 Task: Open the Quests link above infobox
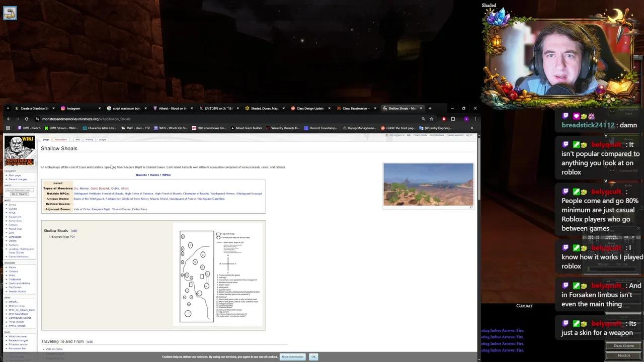point(141,175)
